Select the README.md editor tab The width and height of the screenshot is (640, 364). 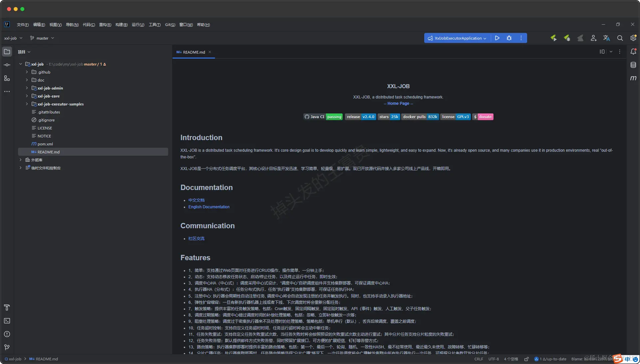(193, 52)
